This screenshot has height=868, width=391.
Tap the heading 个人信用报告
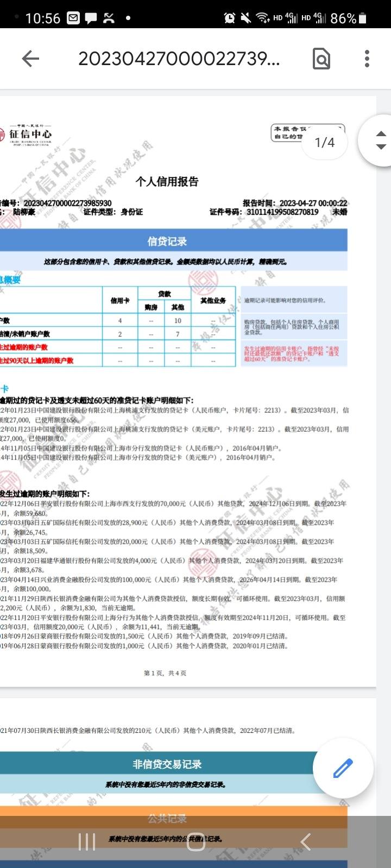(x=167, y=182)
